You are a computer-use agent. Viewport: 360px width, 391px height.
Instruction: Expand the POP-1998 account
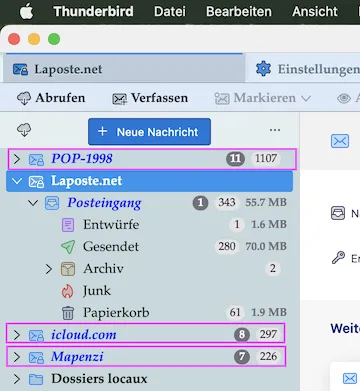(x=17, y=159)
